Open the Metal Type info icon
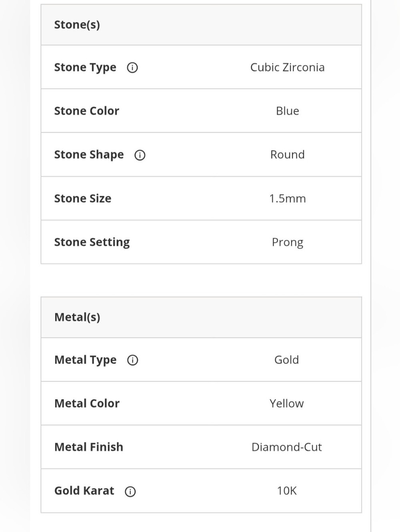The width and height of the screenshot is (400, 532). [x=133, y=360]
